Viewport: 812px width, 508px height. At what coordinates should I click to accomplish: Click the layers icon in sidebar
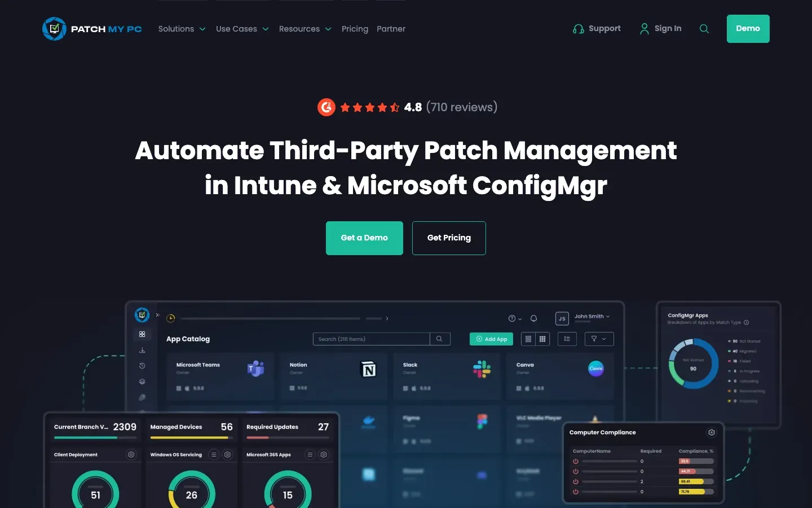142,382
